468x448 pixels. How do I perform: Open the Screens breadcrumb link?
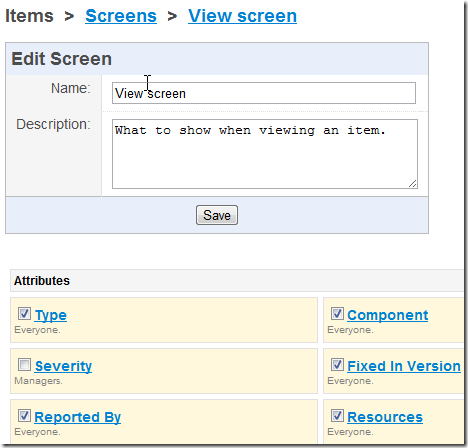pyautogui.click(x=121, y=16)
